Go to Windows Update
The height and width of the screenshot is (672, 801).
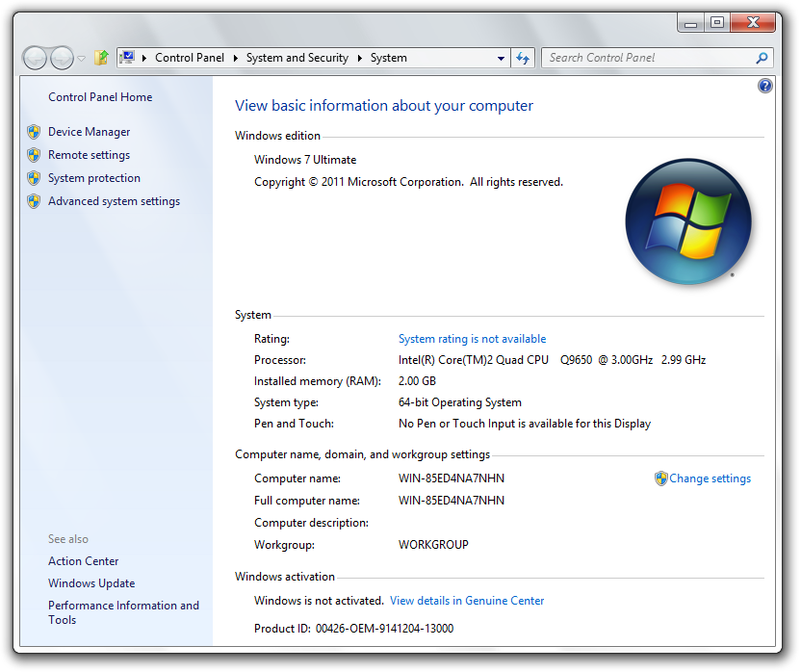pos(91,583)
